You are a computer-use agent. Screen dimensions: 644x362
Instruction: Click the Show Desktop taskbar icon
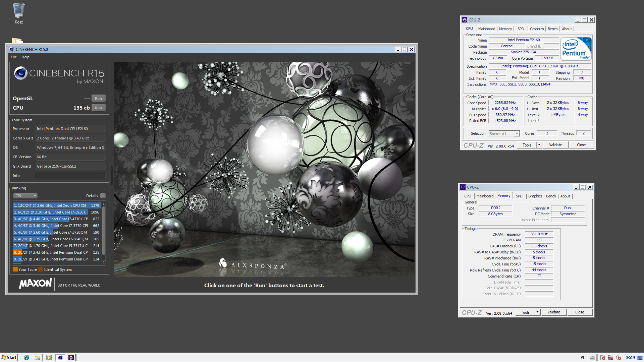tap(641, 358)
